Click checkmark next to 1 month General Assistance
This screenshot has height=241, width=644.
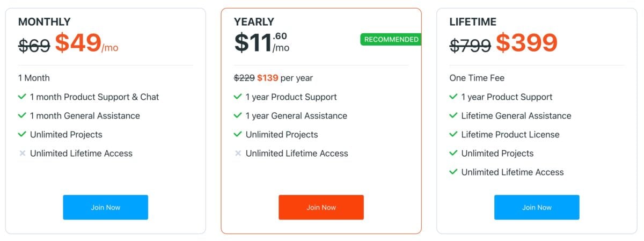(22, 116)
